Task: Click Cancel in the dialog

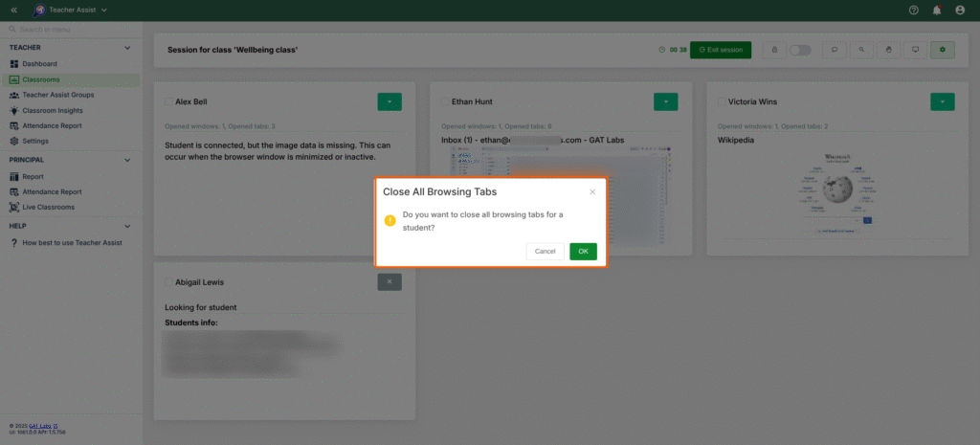Action: (x=545, y=251)
